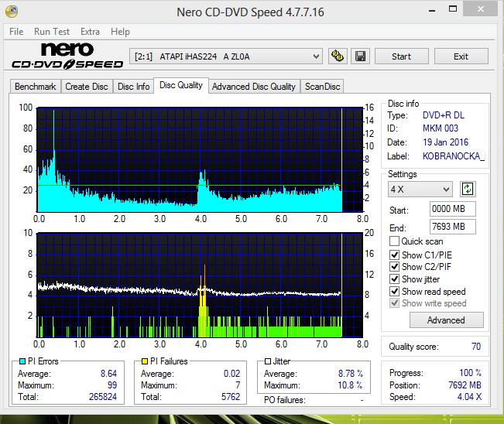Uncheck Show C1/PIE option

394,255
